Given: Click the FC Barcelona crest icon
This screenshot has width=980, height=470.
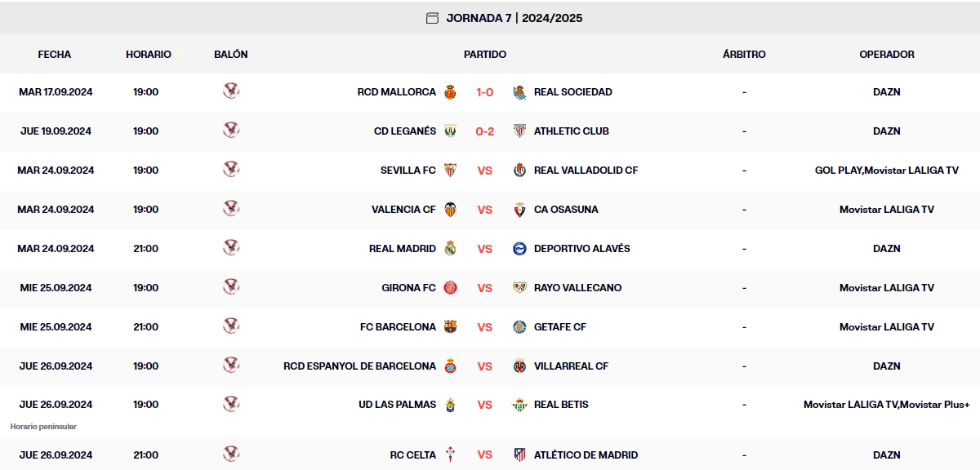Looking at the screenshot, I should pyautogui.click(x=450, y=327).
